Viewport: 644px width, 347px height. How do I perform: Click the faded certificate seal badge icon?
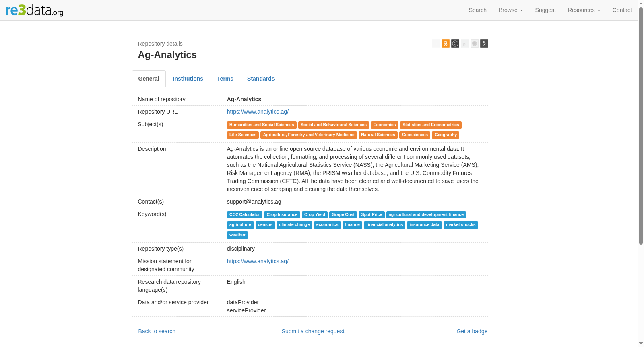(475, 44)
